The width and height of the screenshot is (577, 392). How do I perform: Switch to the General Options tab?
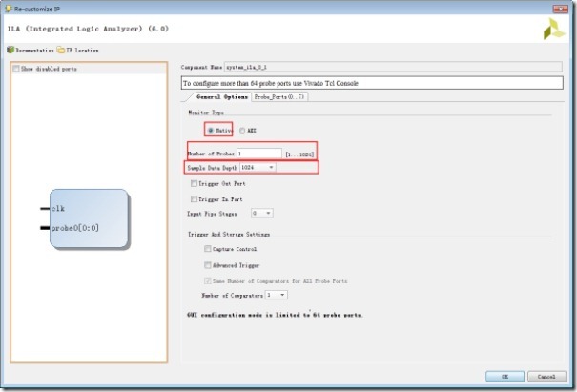coord(222,96)
